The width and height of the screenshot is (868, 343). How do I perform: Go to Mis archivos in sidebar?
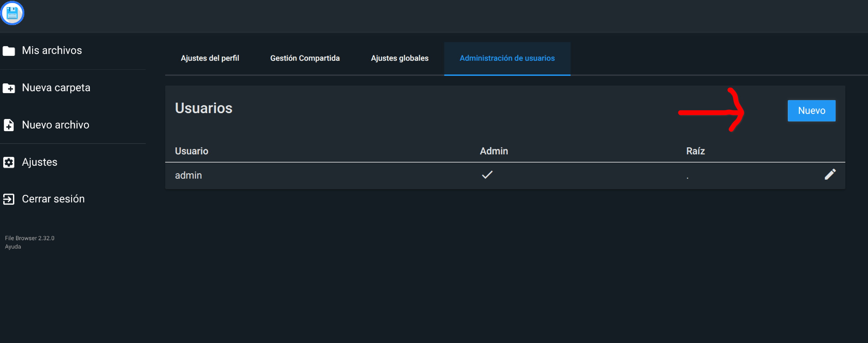(52, 50)
